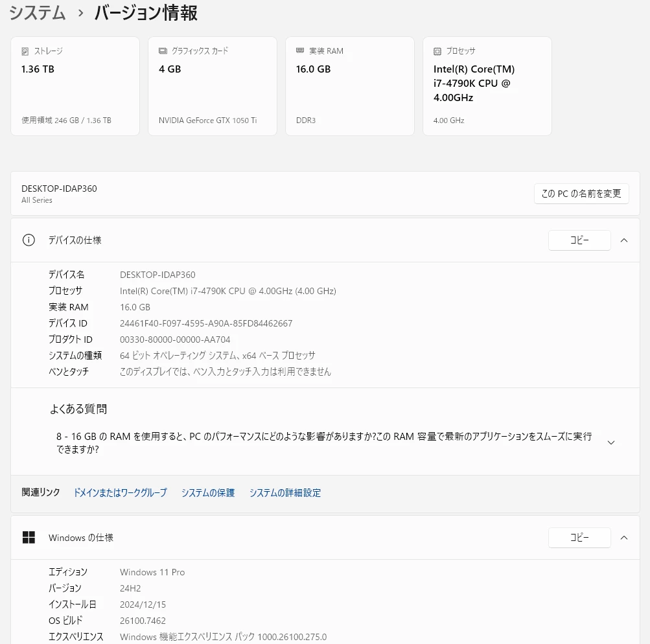This screenshot has height=644, width=650.
Task: Select the エクスペリエンス pack value
Action: click(x=223, y=636)
